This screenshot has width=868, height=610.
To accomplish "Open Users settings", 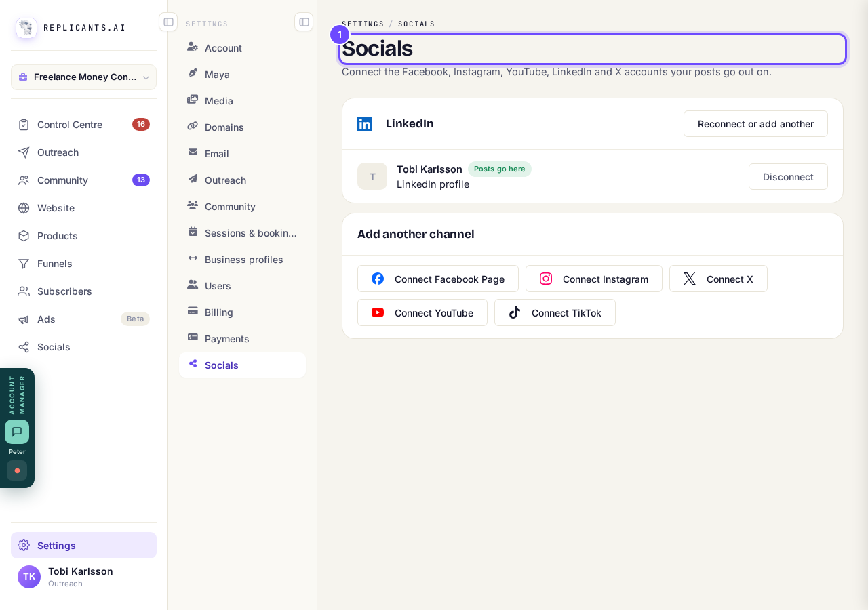I will (242, 286).
